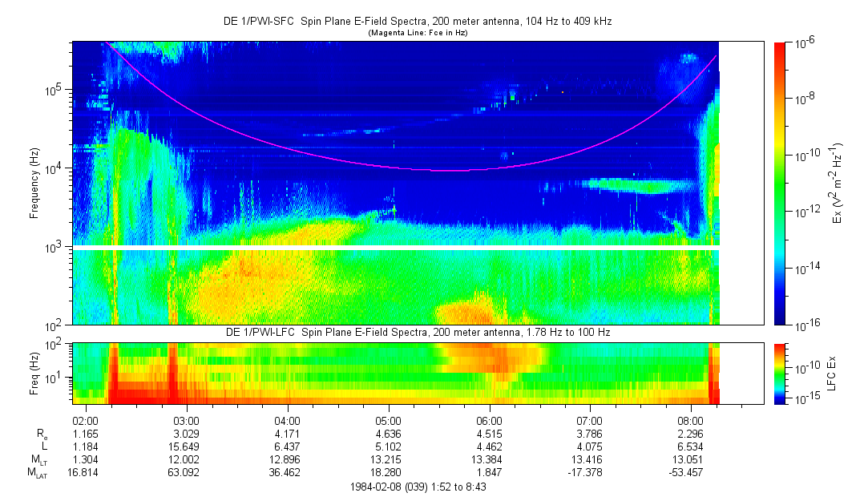This screenshot has height=497, width=868.
Task: Click the 02:00 time tick label
Action: pos(85,422)
